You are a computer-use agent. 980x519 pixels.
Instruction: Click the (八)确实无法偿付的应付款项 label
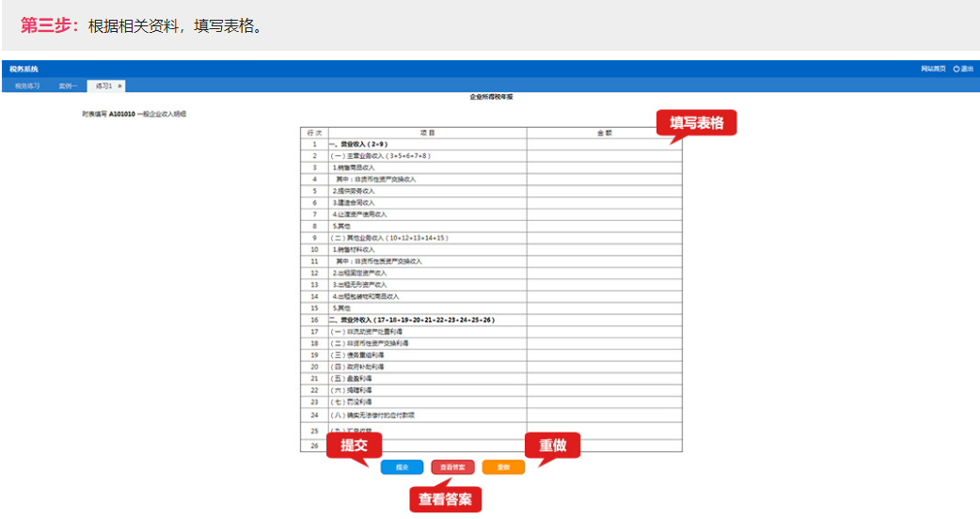[x=372, y=416]
